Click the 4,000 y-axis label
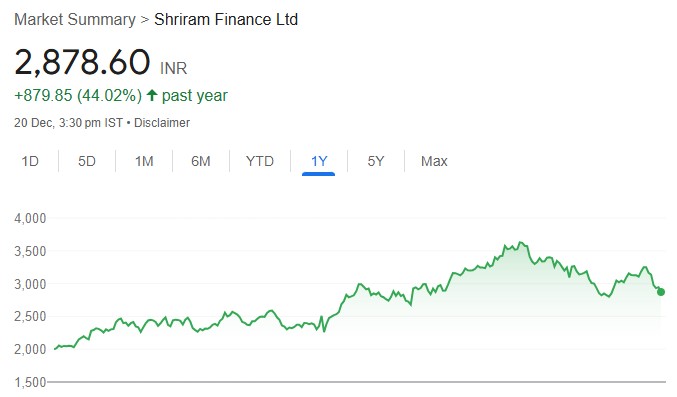 coord(30,218)
